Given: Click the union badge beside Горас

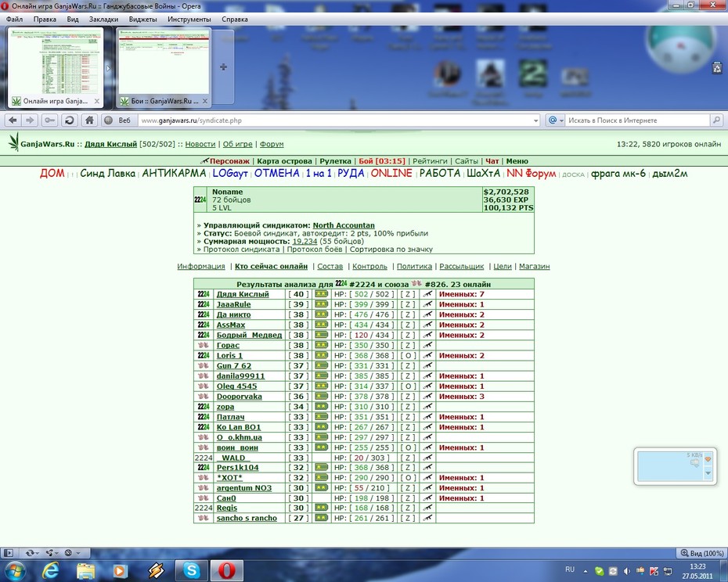Looking at the screenshot, I should 204,345.
